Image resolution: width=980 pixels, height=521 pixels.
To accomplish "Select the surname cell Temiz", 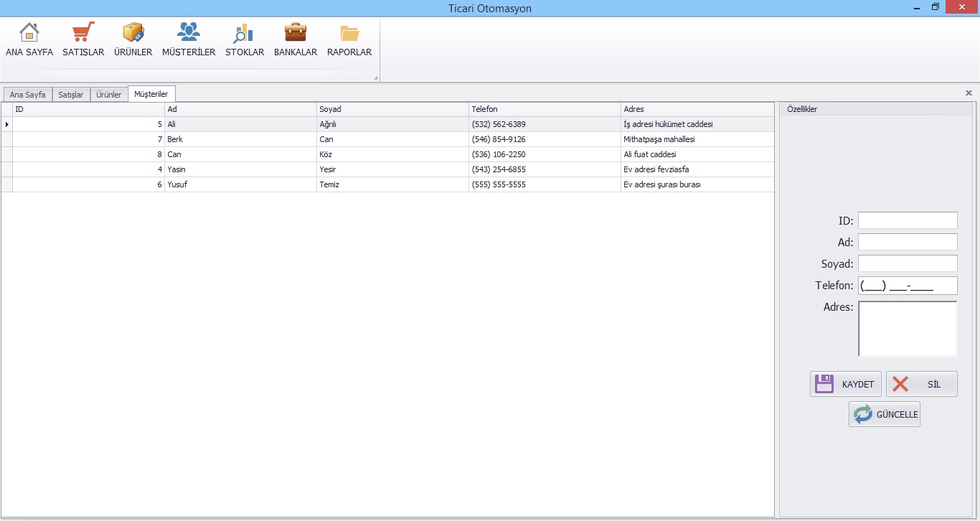I will pyautogui.click(x=393, y=184).
